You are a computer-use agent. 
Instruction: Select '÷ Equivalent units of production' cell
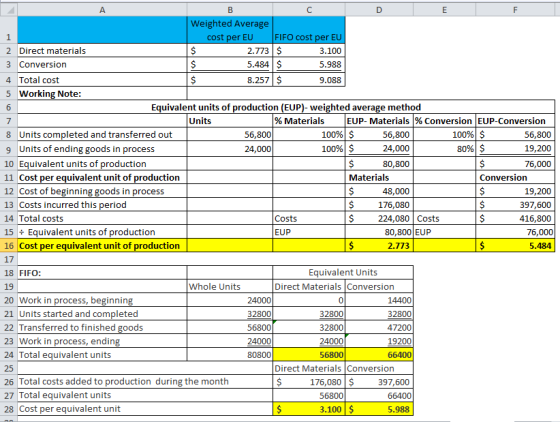[102, 232]
